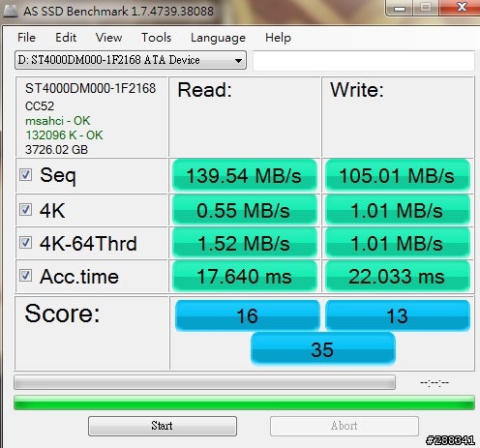Click the Read column header
This screenshot has width=480, height=448.
click(204, 90)
